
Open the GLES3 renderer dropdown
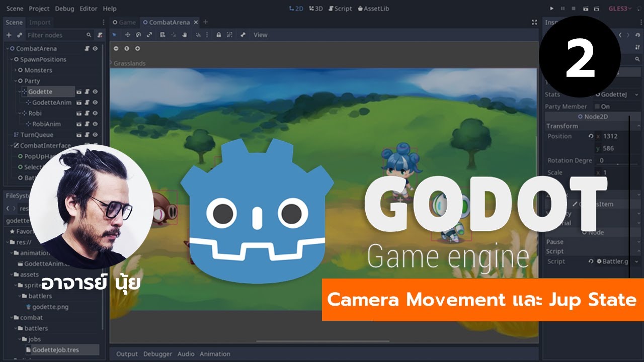pos(620,9)
